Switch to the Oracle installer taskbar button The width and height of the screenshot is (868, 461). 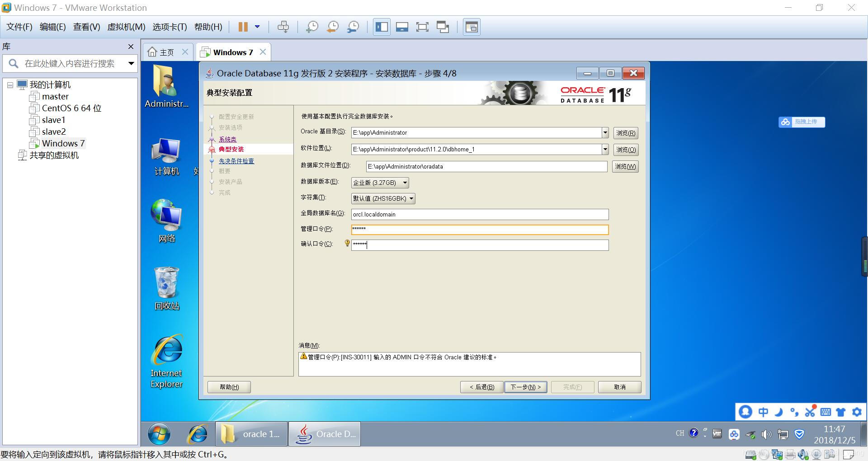(325, 434)
